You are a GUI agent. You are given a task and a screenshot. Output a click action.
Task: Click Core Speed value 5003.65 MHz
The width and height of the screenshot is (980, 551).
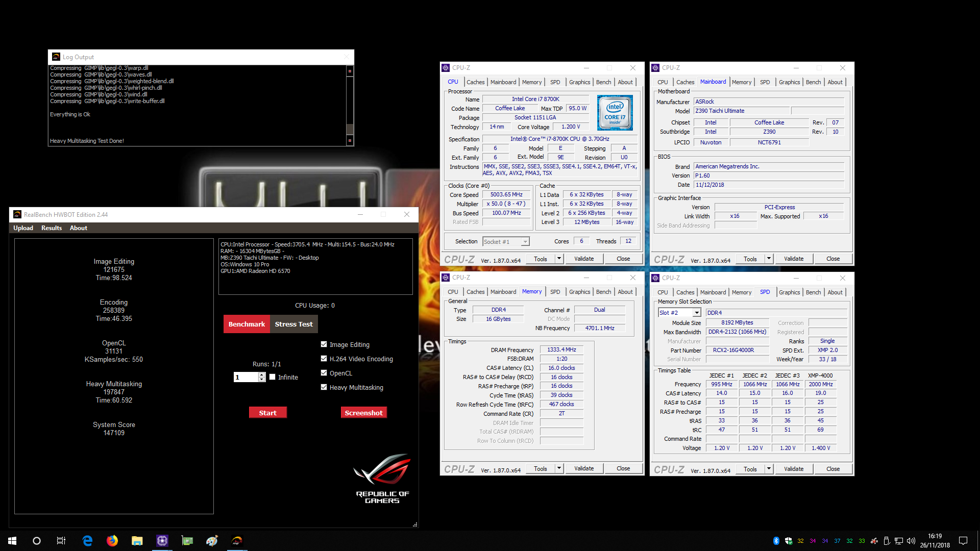point(506,194)
